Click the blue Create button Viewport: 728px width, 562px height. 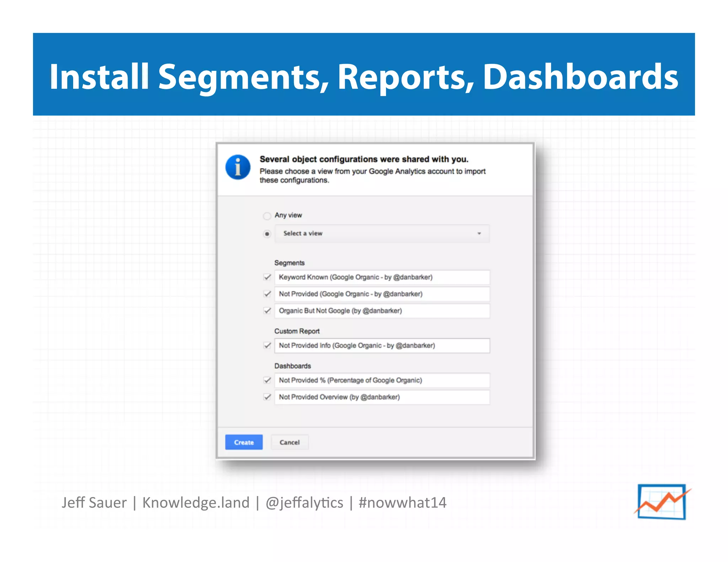click(x=244, y=442)
